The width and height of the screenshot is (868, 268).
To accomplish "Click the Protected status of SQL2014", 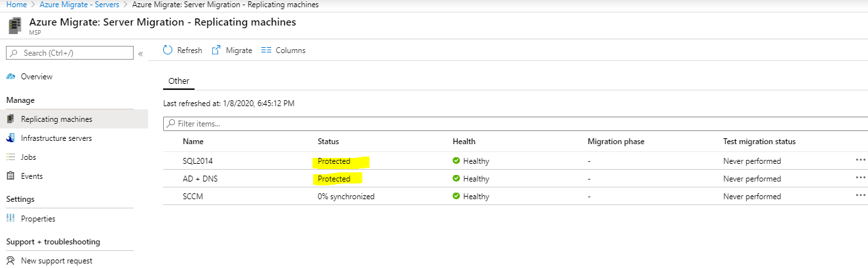I will (x=334, y=161).
